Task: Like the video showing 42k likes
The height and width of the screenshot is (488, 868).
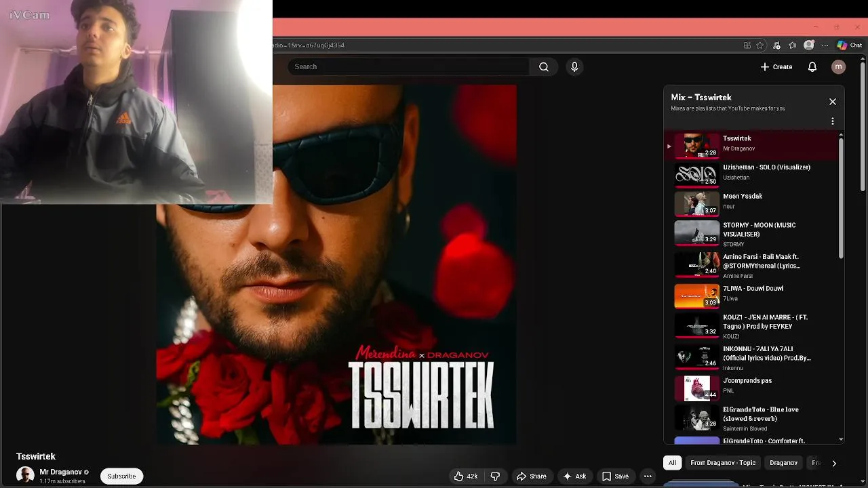Action: pyautogui.click(x=466, y=476)
